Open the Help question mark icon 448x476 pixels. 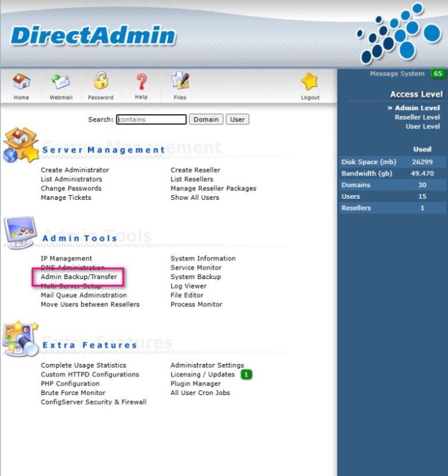[x=142, y=82]
